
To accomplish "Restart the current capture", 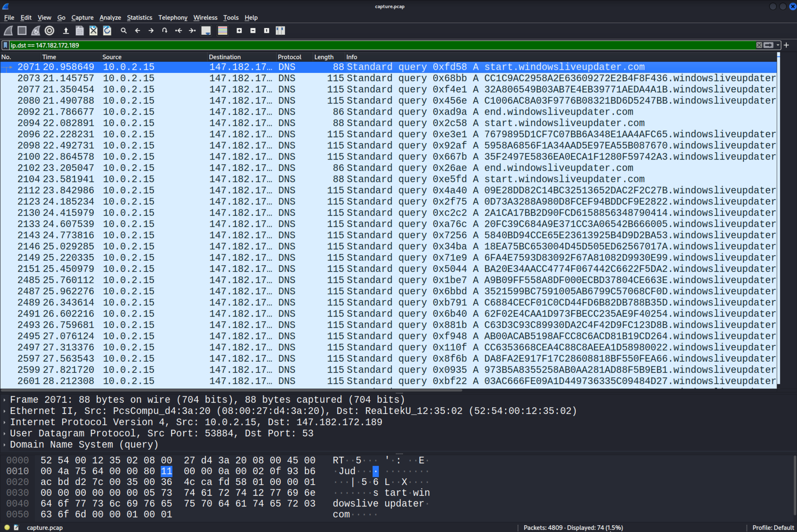I will (x=36, y=31).
